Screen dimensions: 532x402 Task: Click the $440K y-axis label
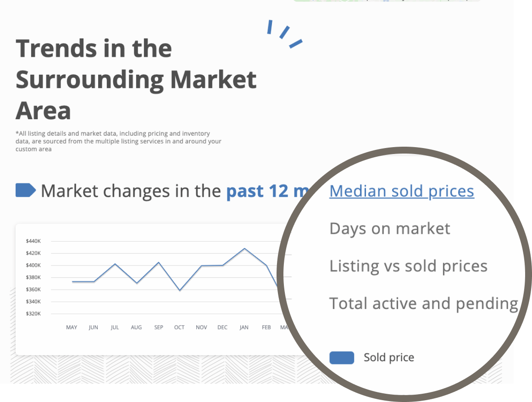tap(33, 241)
